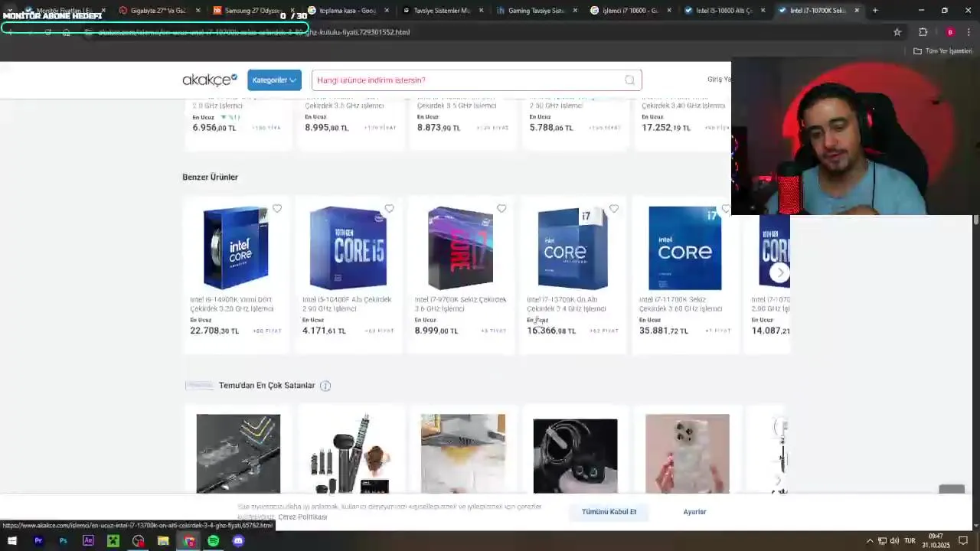The width and height of the screenshot is (980, 551).
Task: Open Discord from taskbar
Action: pos(238,541)
